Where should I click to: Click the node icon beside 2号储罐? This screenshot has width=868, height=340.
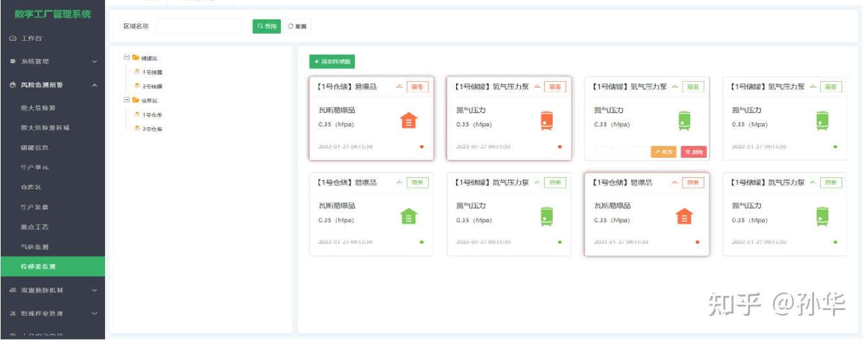click(x=137, y=86)
